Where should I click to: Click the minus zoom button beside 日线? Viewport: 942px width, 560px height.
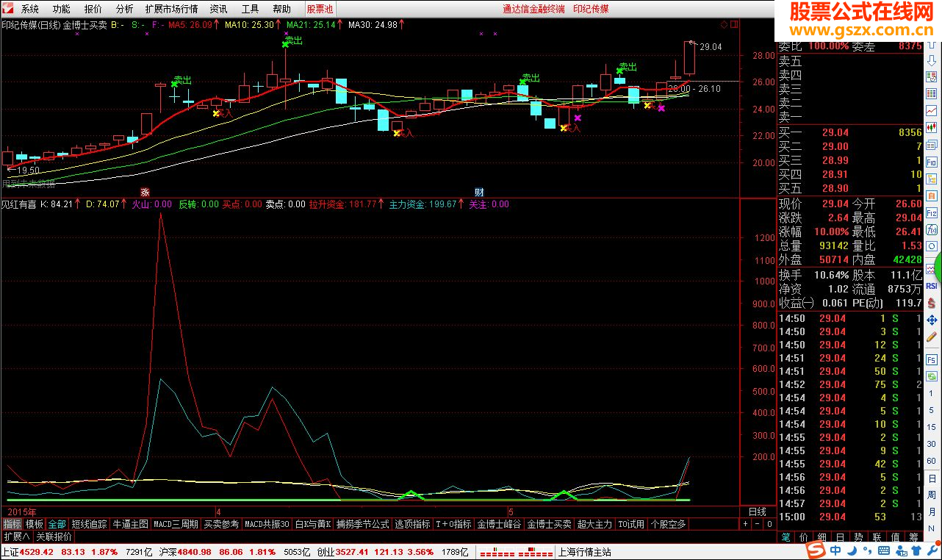[756, 524]
